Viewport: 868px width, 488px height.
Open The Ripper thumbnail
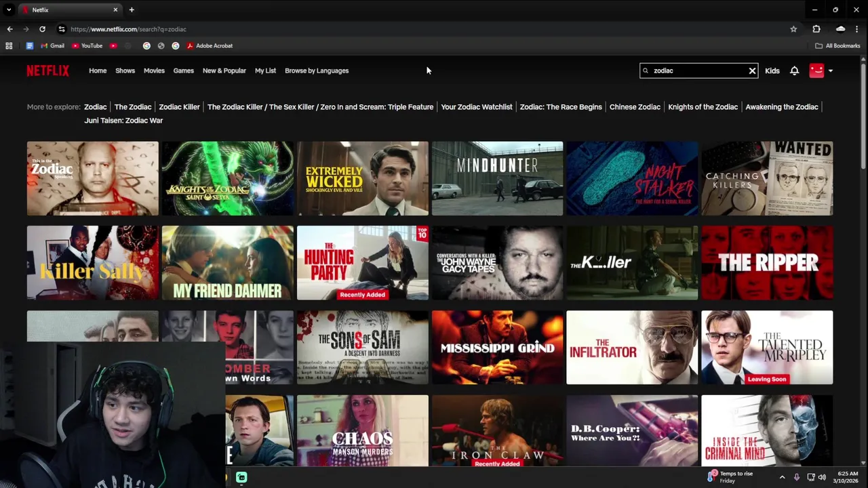767,263
